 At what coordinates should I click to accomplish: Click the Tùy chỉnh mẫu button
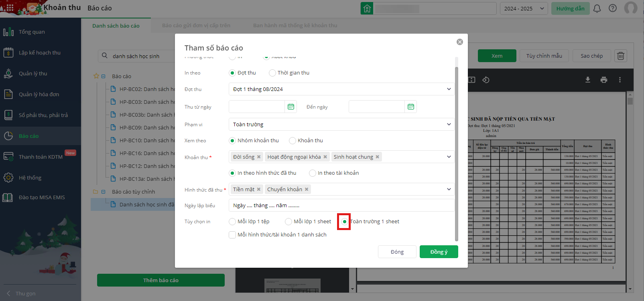[x=544, y=56]
